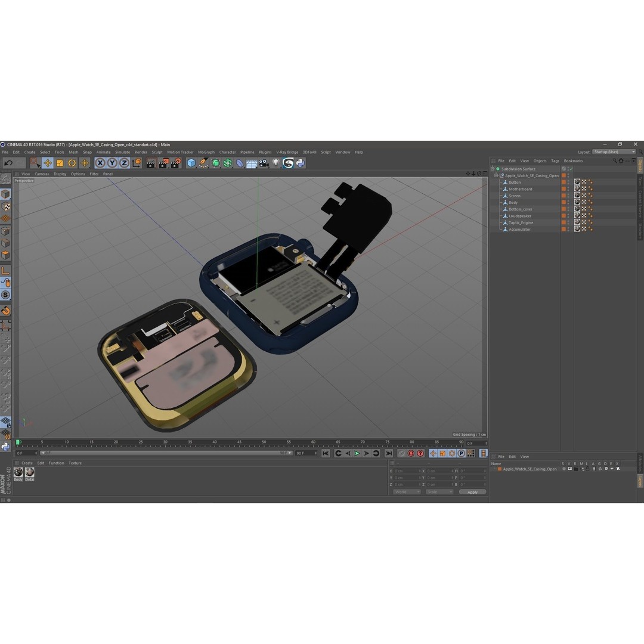Select the Live Selection tool

click(35, 163)
